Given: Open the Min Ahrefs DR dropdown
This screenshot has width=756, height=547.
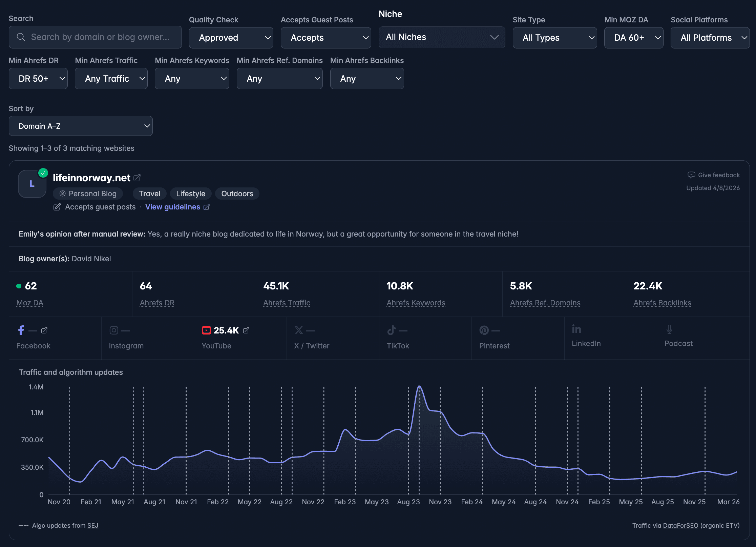Looking at the screenshot, I should pyautogui.click(x=38, y=79).
